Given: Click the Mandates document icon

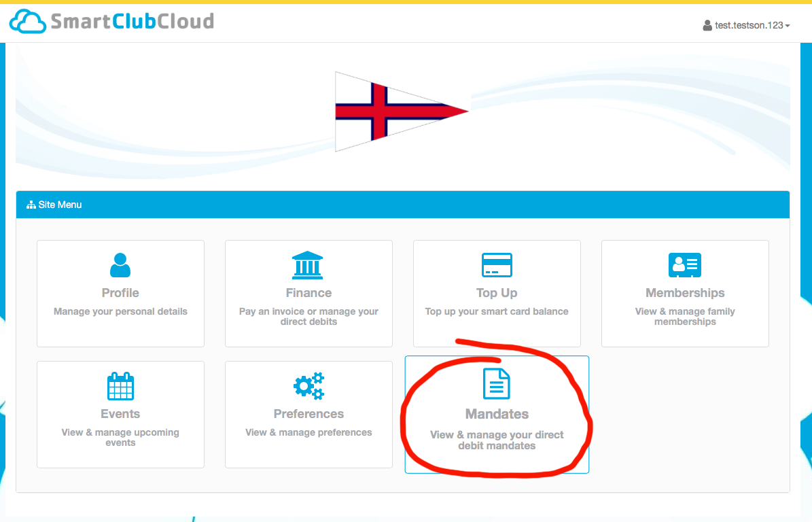Looking at the screenshot, I should pos(497,384).
